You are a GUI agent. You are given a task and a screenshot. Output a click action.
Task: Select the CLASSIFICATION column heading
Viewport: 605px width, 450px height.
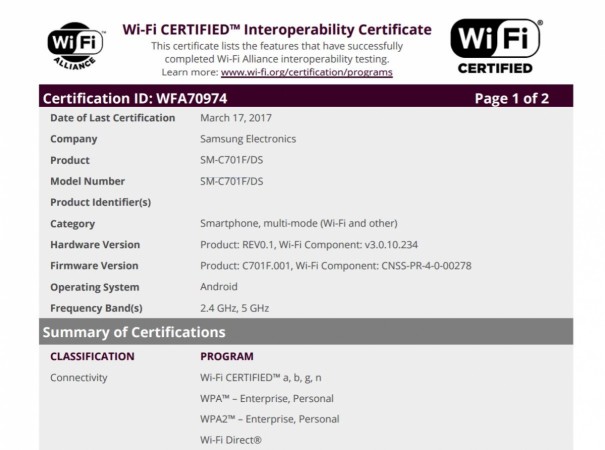coord(92,356)
